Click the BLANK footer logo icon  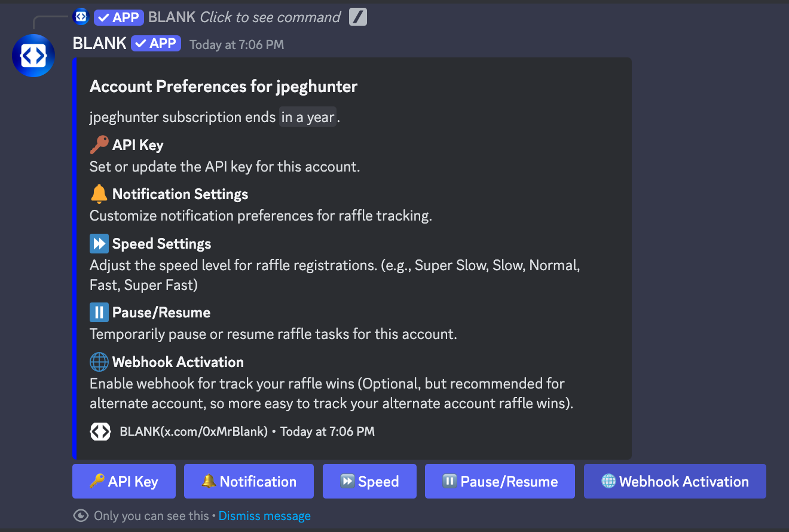100,432
